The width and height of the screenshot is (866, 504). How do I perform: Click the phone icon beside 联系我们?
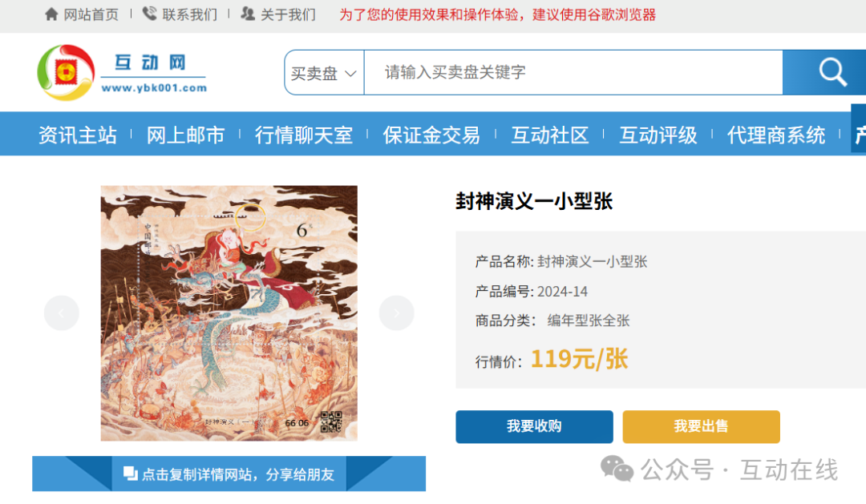click(149, 14)
